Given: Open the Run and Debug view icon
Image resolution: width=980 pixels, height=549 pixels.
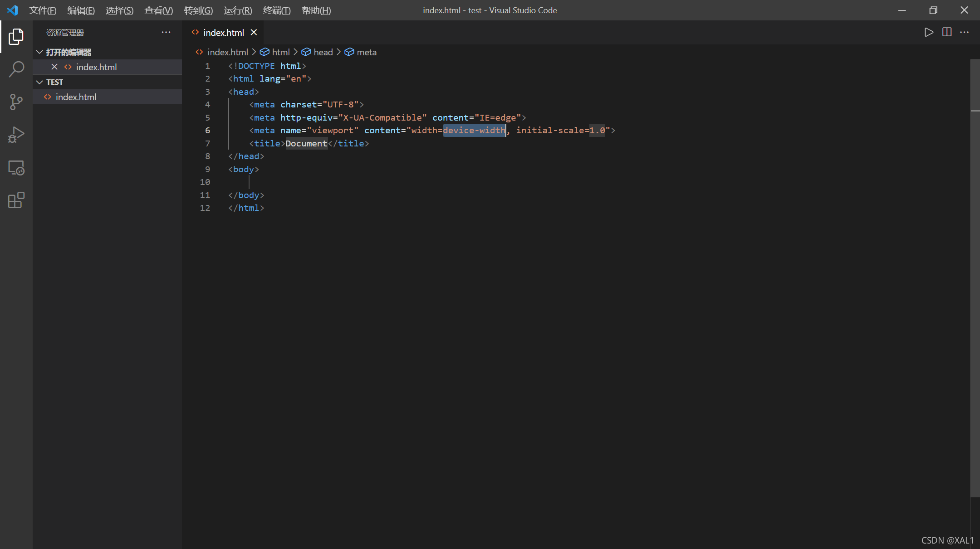Looking at the screenshot, I should (16, 135).
